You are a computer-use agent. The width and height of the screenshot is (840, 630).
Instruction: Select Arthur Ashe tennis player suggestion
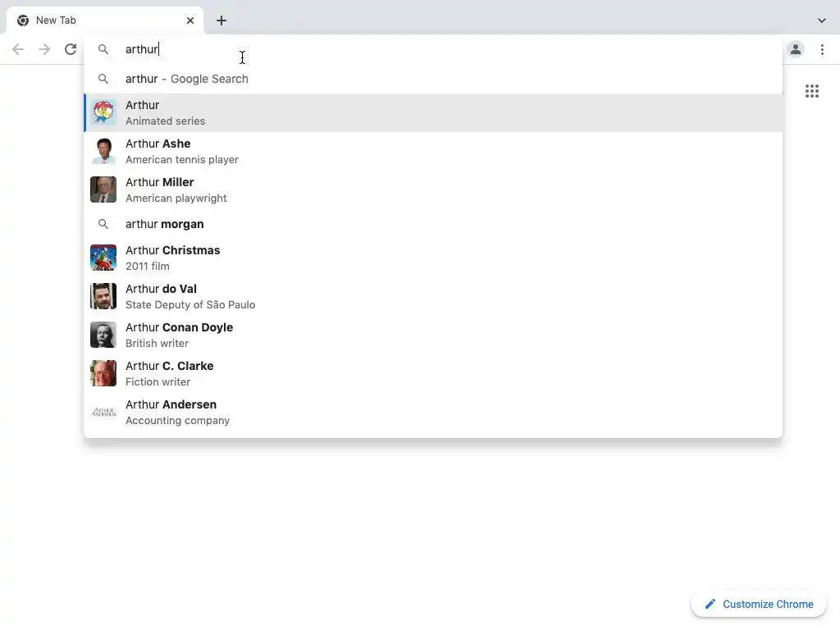tap(433, 152)
